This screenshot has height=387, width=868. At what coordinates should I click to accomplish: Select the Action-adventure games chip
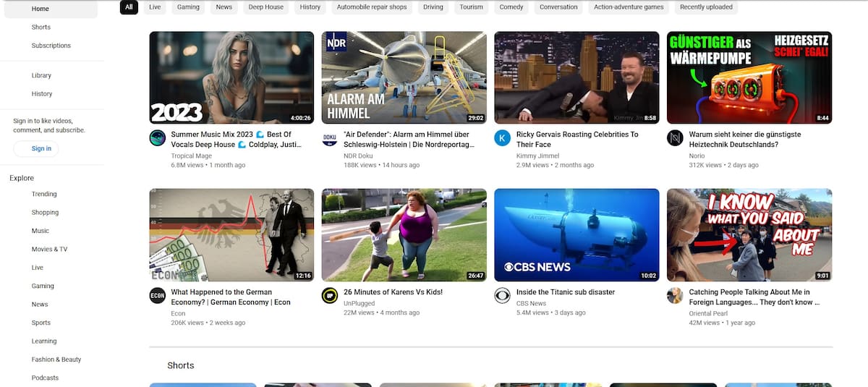point(629,7)
